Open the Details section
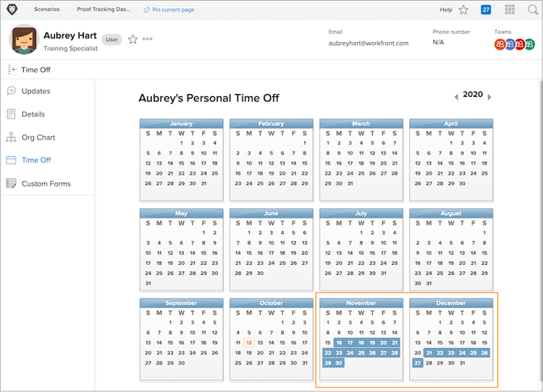Image resolution: width=543 pixels, height=392 pixels. tap(33, 114)
